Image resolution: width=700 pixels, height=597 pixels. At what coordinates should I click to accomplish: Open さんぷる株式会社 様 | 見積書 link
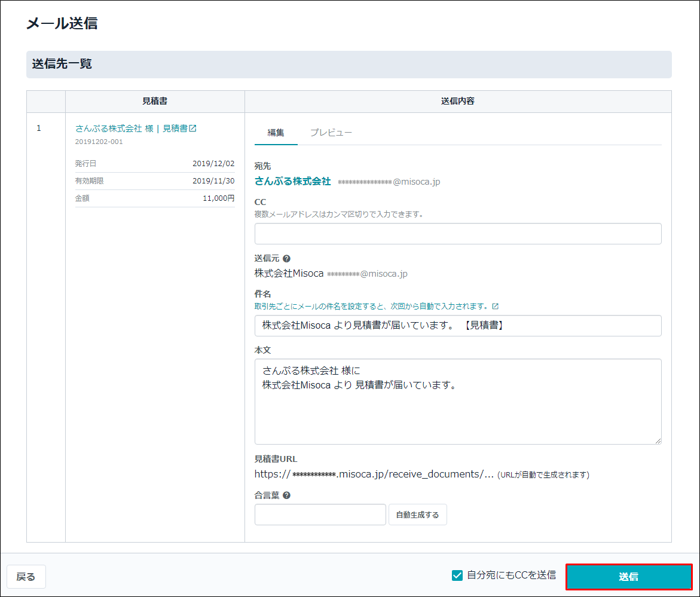[x=132, y=128]
